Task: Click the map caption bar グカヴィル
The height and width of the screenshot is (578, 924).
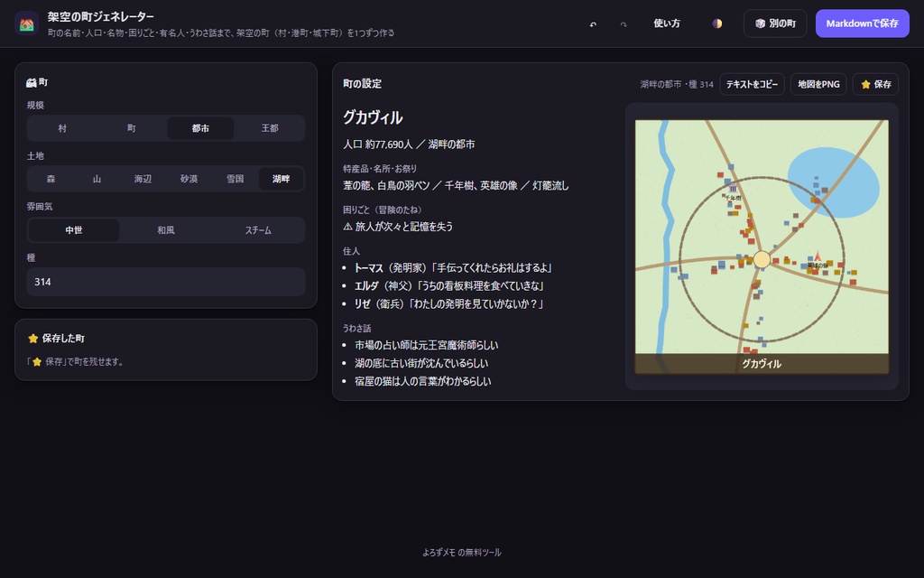Action: pos(762,364)
